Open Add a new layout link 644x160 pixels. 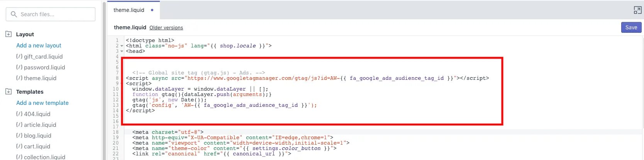coord(39,45)
